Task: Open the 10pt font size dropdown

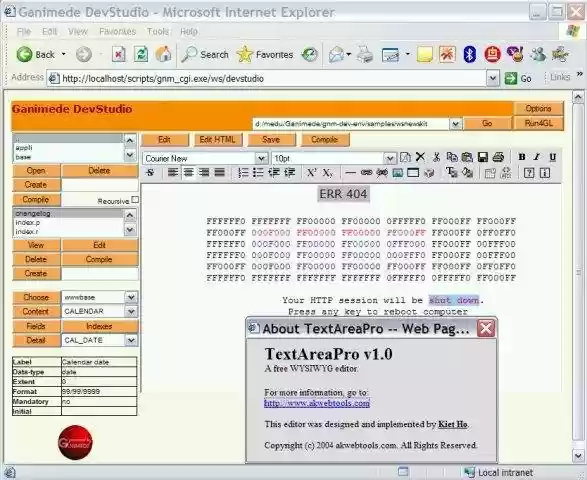Action: 390,158
